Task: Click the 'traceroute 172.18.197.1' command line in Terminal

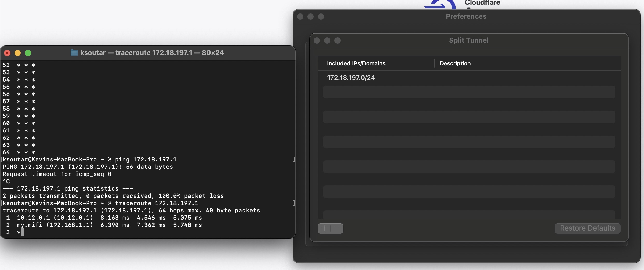Action: click(101, 203)
